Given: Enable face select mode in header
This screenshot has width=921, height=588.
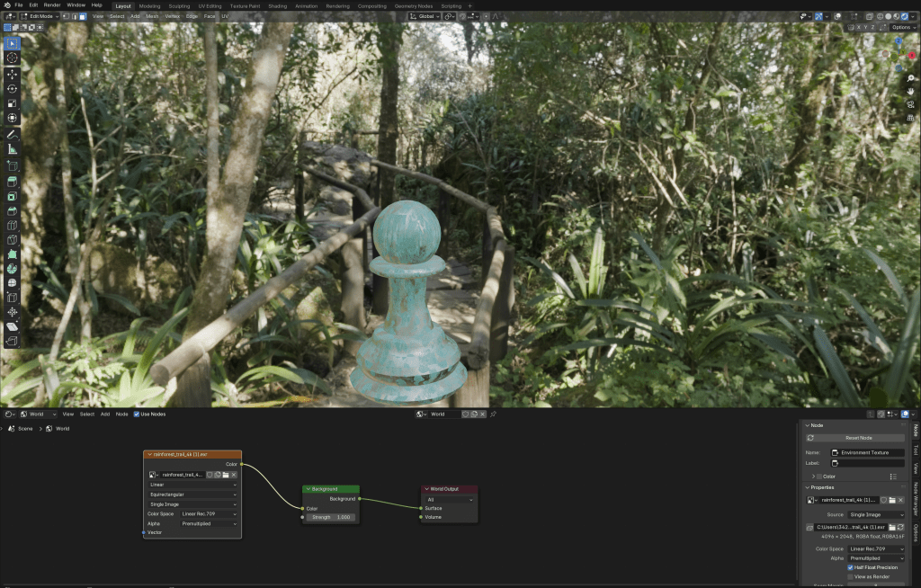Looking at the screenshot, I should click(83, 16).
